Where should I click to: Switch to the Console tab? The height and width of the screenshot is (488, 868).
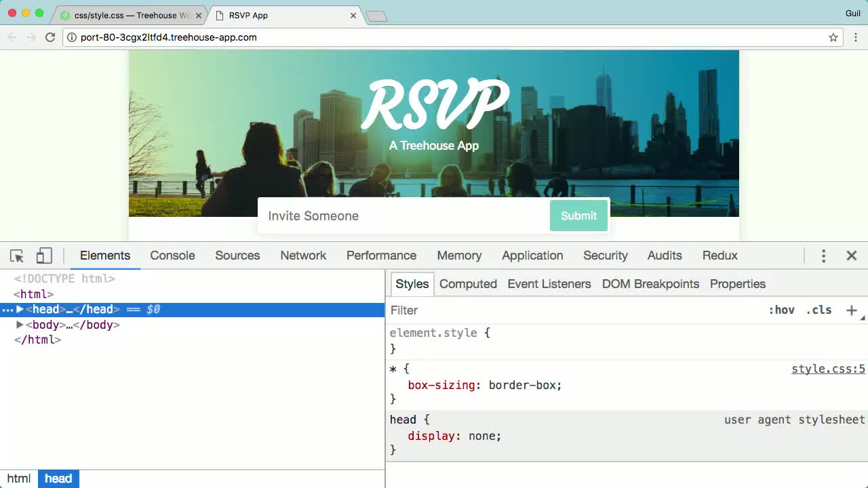(x=172, y=256)
